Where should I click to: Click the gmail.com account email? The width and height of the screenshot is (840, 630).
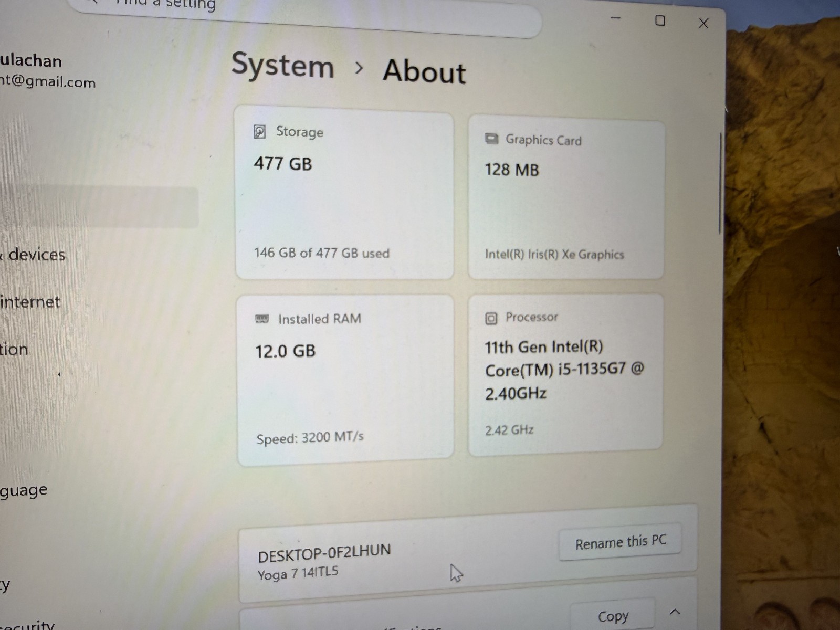pyautogui.click(x=48, y=82)
